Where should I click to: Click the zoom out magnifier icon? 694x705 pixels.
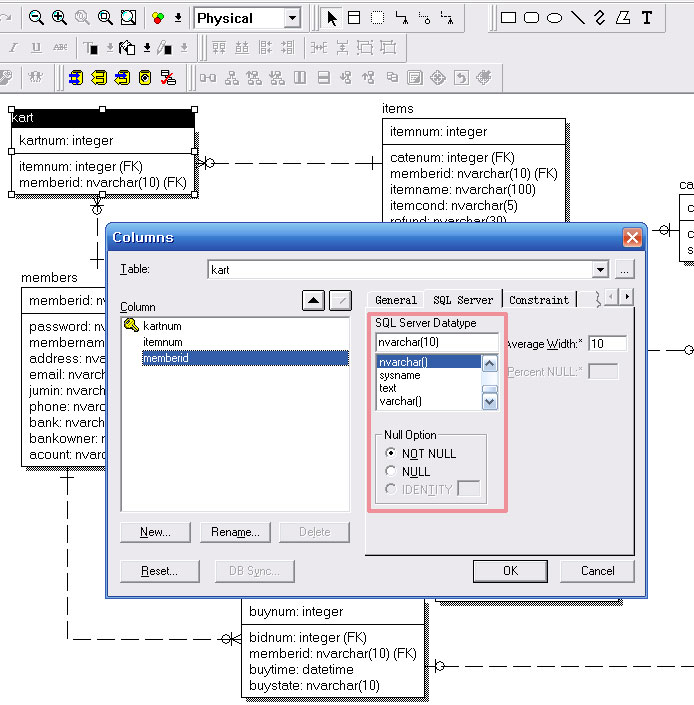(x=36, y=18)
